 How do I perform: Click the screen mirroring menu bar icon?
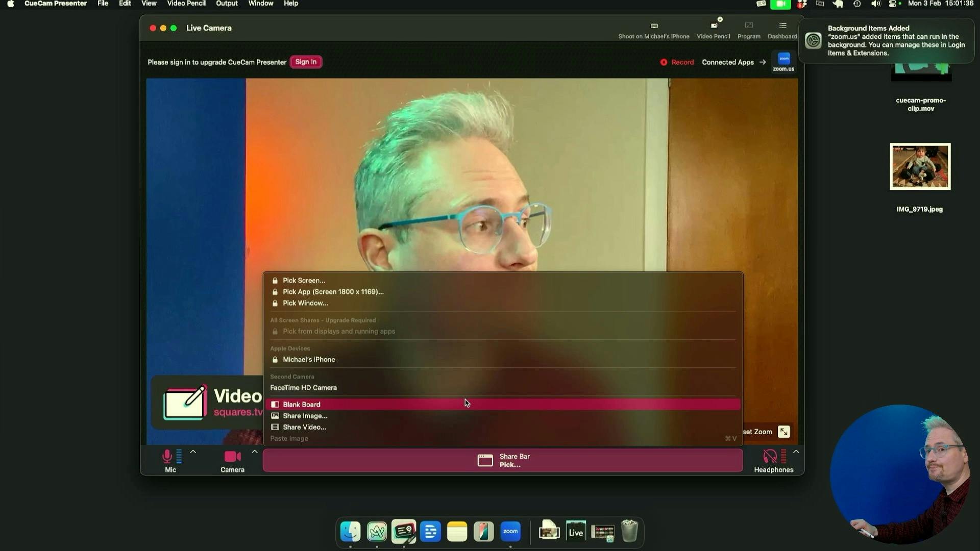tap(820, 4)
